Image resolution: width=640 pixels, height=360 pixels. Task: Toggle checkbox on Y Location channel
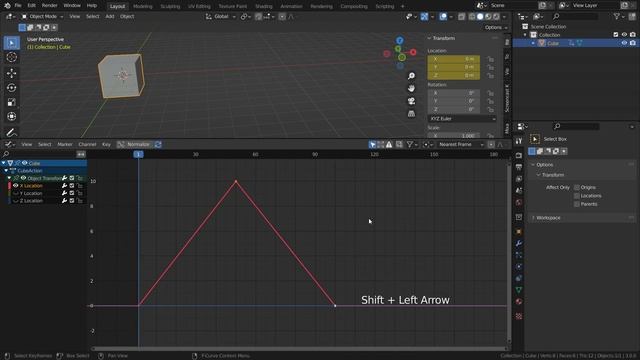[x=72, y=193]
